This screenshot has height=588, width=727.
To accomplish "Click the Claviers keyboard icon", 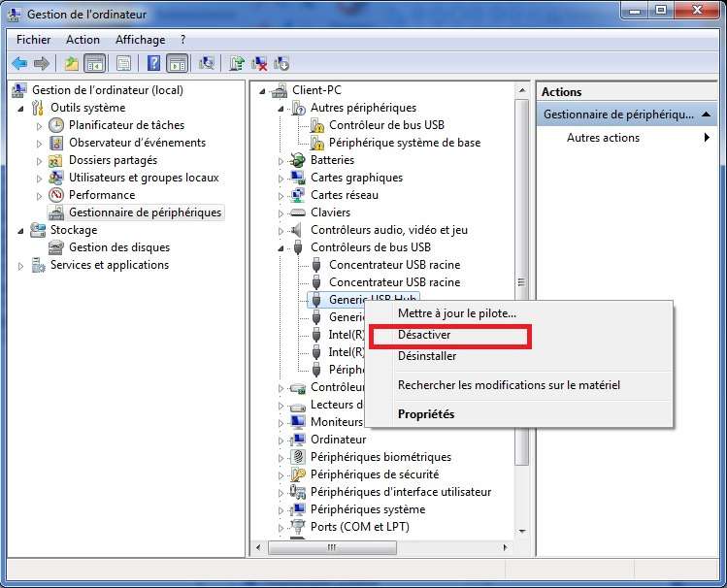I will point(297,212).
